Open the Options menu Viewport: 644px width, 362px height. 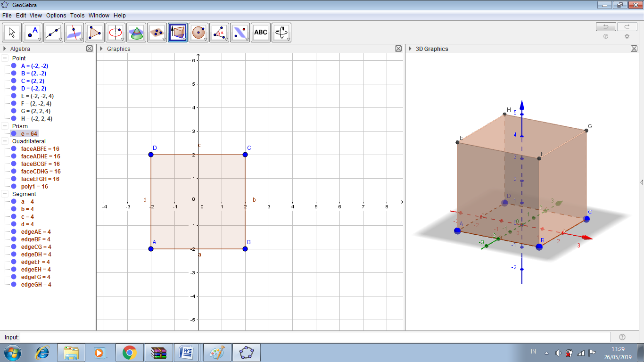[x=56, y=15]
